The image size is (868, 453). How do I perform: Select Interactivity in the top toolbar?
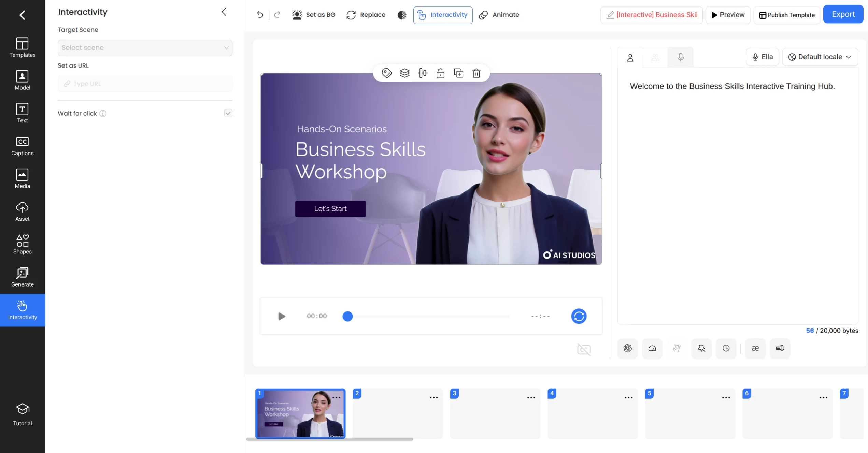point(443,15)
